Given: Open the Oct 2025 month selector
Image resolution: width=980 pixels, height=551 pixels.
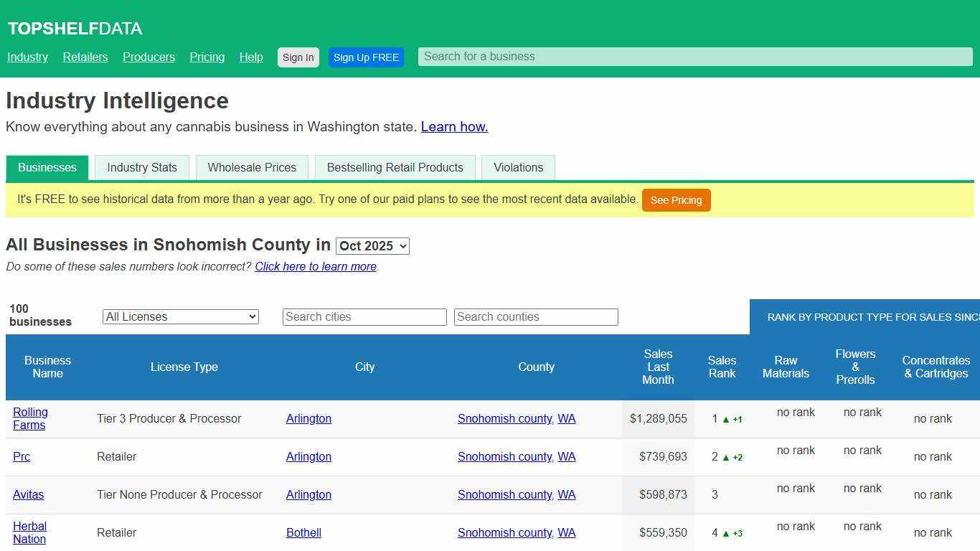Looking at the screenshot, I should [x=372, y=245].
